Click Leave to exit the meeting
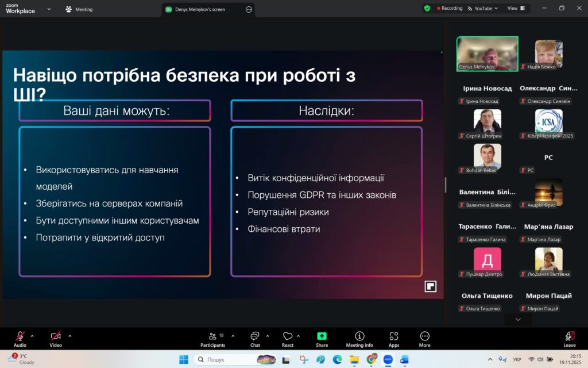The width and height of the screenshot is (588, 368). coord(569,338)
